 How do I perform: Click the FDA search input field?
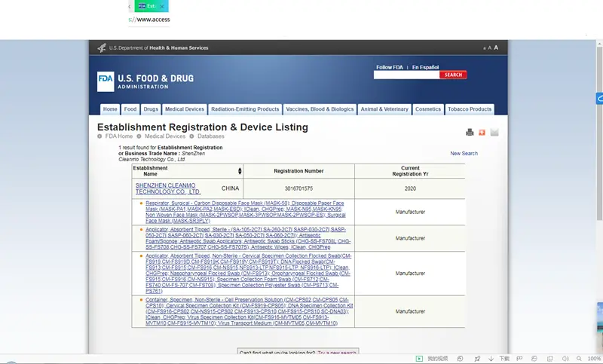point(406,75)
